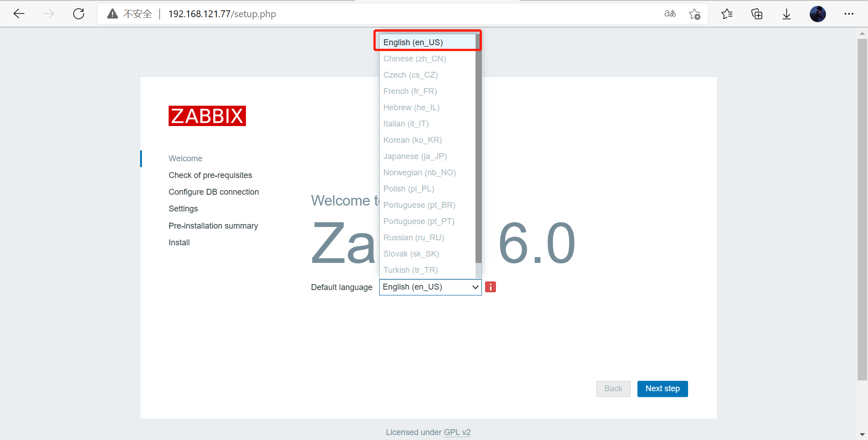Select Czech (cs_CZ) language option
868x440 pixels.
(428, 75)
